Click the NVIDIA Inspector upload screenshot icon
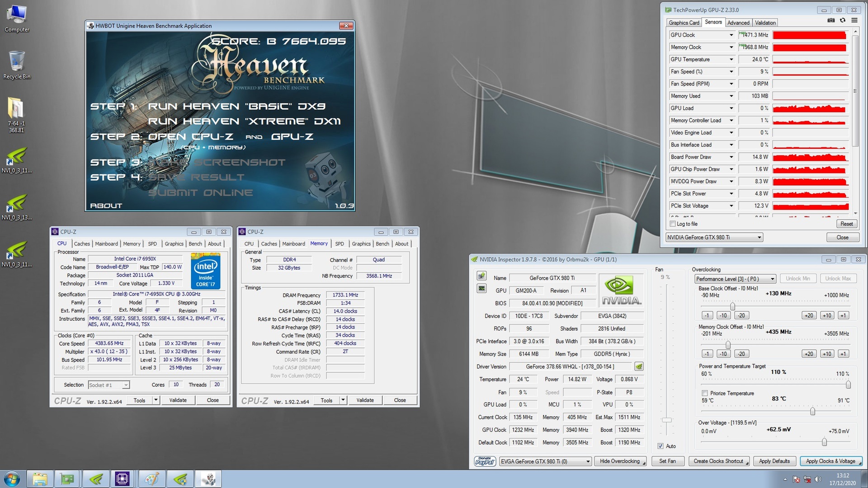Viewport: 868px width, 488px height. (482, 276)
